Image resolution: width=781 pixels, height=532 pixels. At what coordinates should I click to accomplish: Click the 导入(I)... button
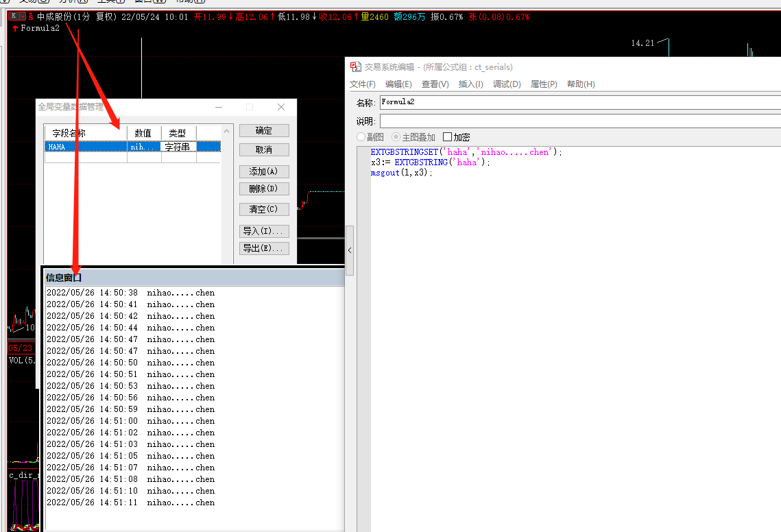click(264, 231)
